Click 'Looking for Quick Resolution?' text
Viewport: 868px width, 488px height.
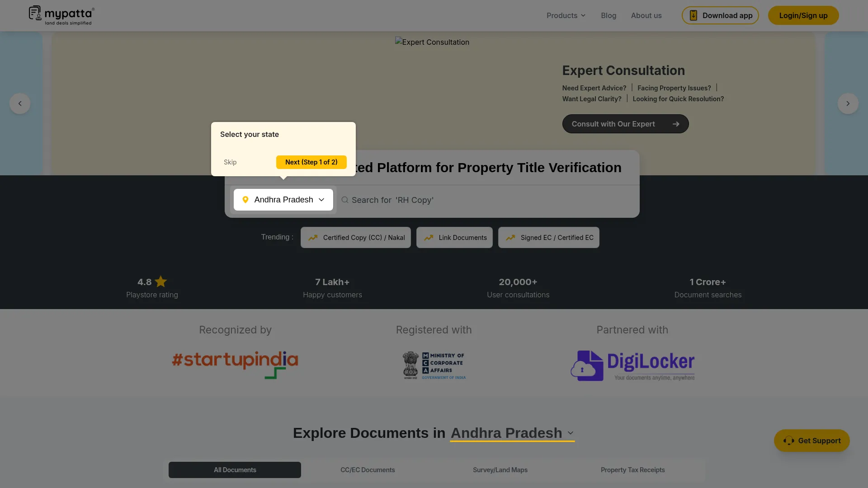coord(678,99)
